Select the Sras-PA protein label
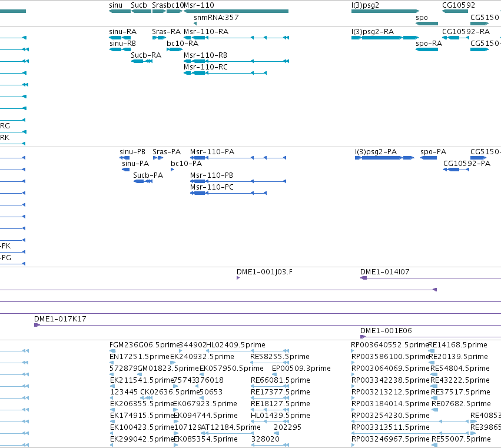Image resolution: width=501 pixels, height=448 pixels. [167, 152]
